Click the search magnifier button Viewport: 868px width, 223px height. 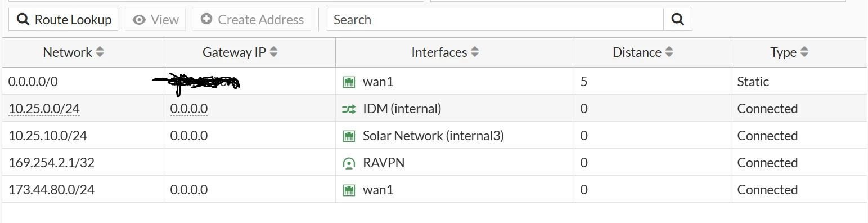pos(678,20)
